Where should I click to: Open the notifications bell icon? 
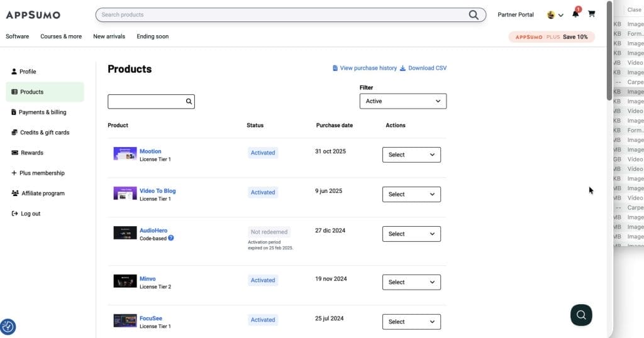click(575, 14)
